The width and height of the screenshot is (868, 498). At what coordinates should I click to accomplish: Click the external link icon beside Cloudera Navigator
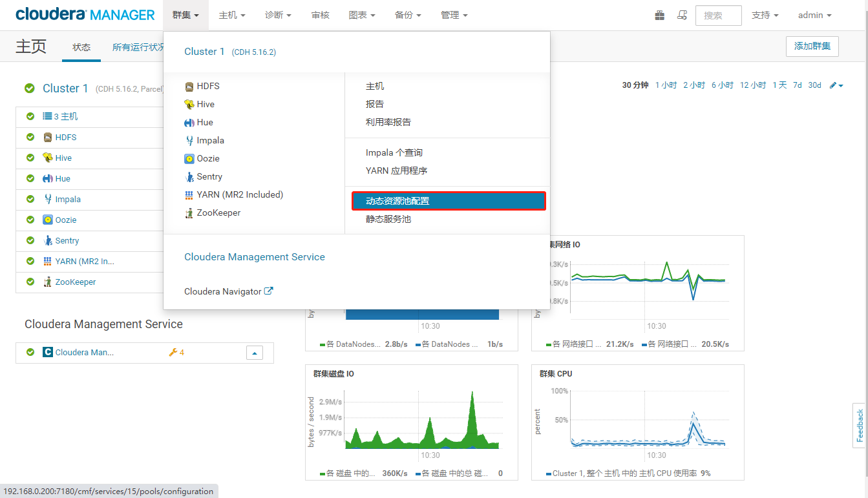(268, 291)
